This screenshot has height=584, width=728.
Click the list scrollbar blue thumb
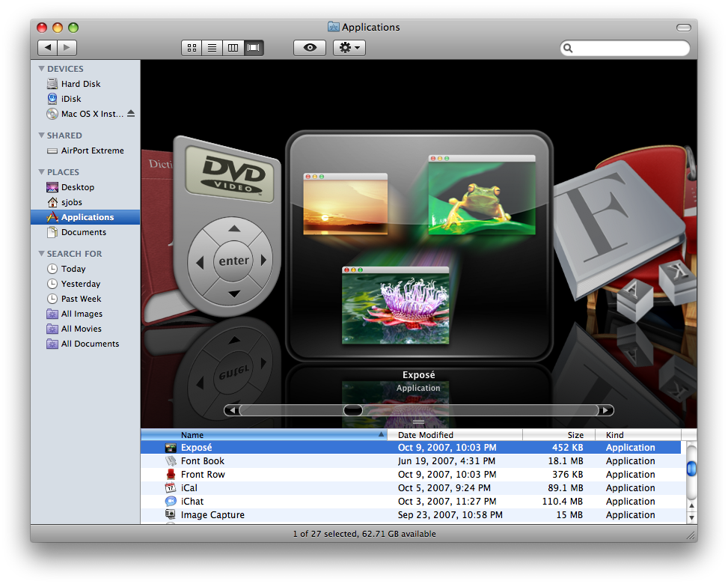pos(691,468)
